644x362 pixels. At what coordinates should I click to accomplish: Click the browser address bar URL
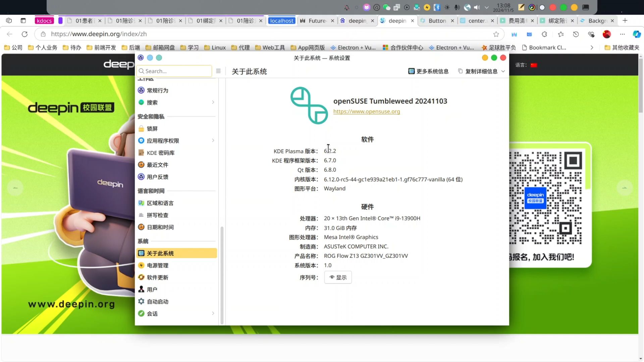(99, 34)
